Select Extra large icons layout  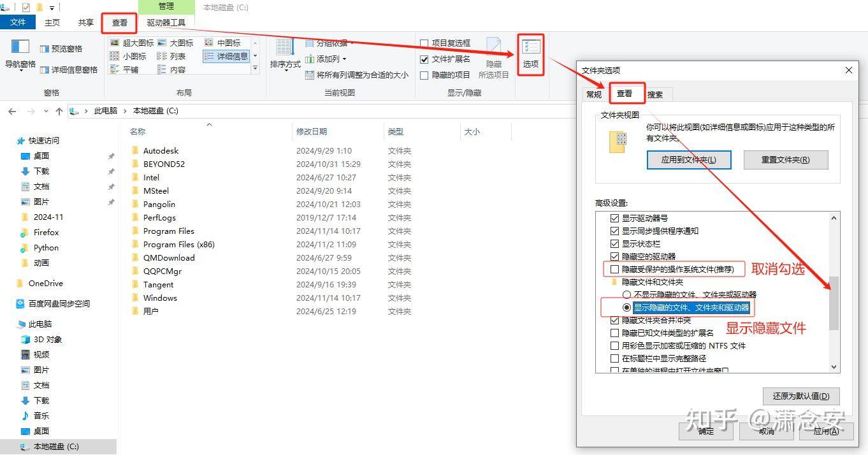tap(132, 43)
